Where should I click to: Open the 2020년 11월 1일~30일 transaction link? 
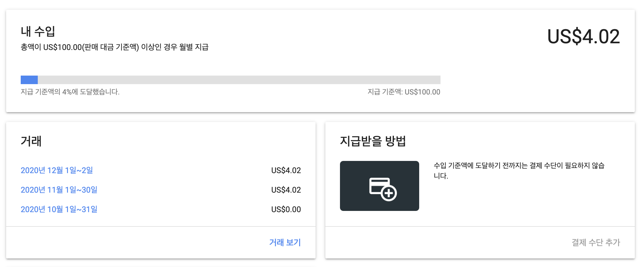click(59, 190)
